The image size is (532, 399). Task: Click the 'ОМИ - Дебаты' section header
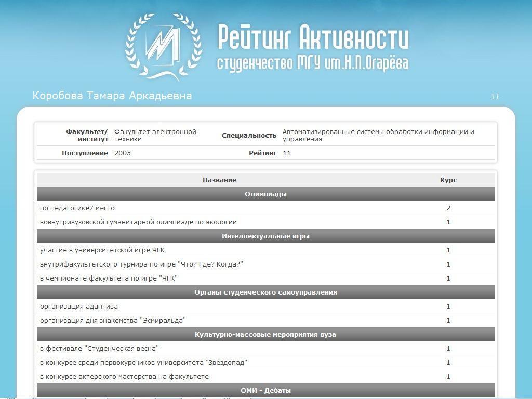[265, 391]
